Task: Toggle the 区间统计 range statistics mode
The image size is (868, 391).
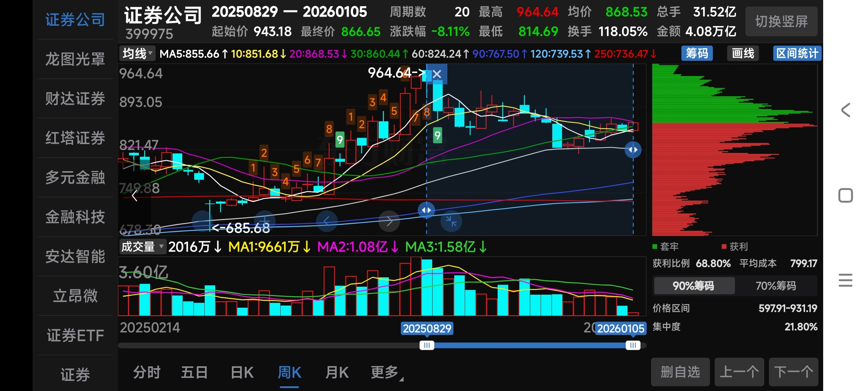Action: [x=797, y=54]
